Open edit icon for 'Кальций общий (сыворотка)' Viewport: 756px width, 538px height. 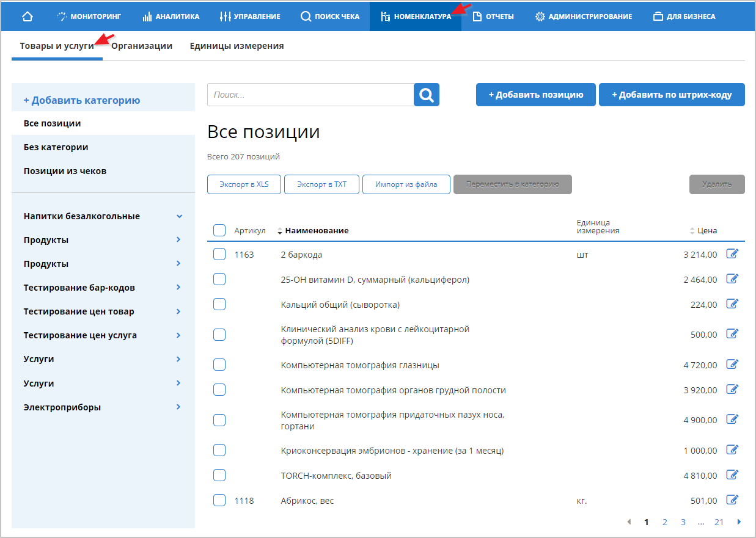[732, 304]
